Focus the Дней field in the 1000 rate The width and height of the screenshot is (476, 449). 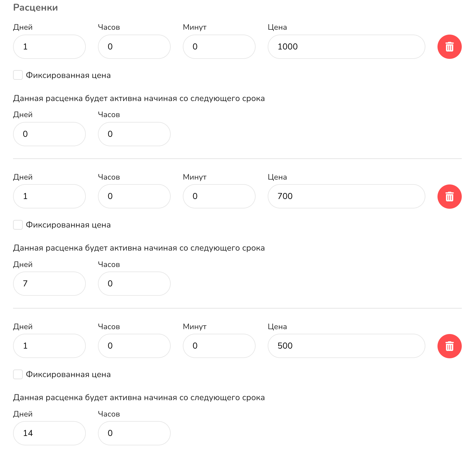coord(49,47)
